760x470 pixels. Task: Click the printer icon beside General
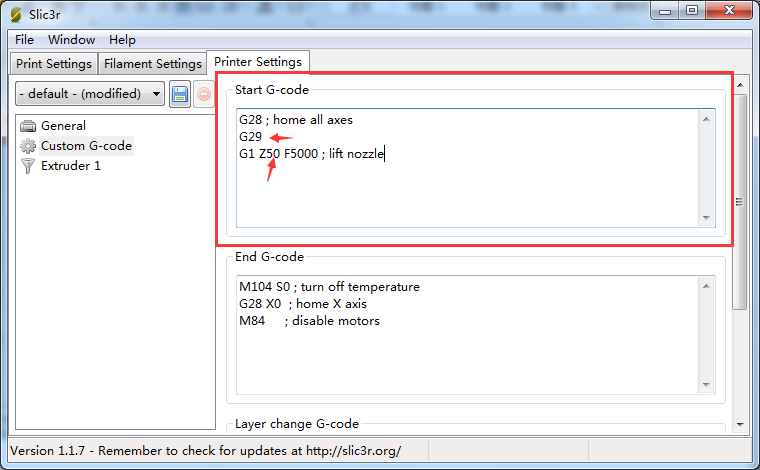click(x=28, y=126)
